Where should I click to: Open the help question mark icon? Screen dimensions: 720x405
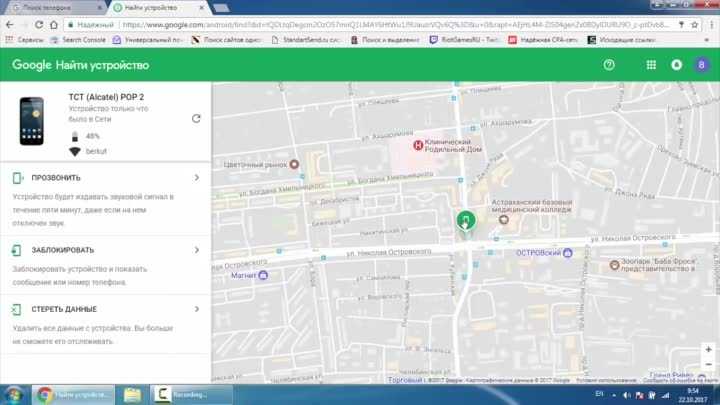[609, 65]
